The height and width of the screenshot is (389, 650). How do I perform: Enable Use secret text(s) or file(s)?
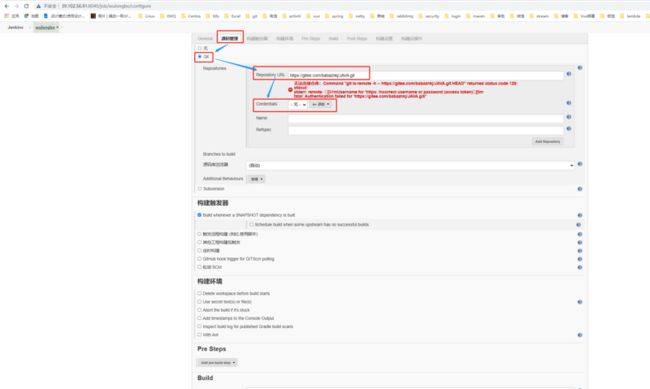pos(199,301)
